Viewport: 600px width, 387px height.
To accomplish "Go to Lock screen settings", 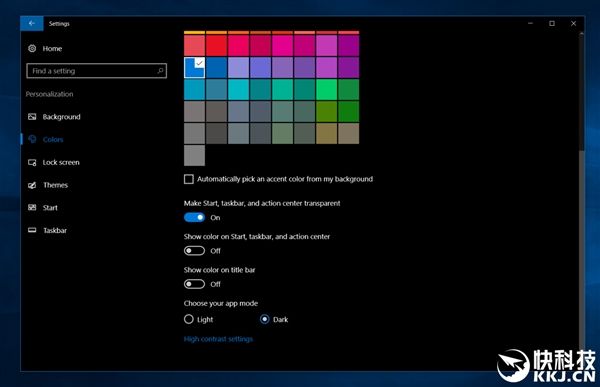I will [x=61, y=162].
